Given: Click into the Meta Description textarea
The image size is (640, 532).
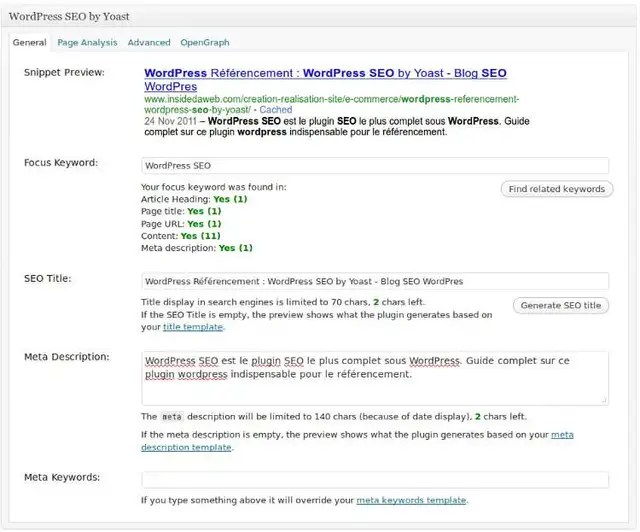Looking at the screenshot, I should [x=375, y=378].
